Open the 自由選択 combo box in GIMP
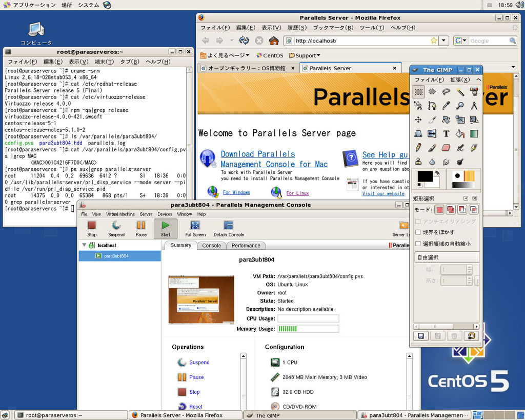The image size is (525, 420). click(447, 257)
